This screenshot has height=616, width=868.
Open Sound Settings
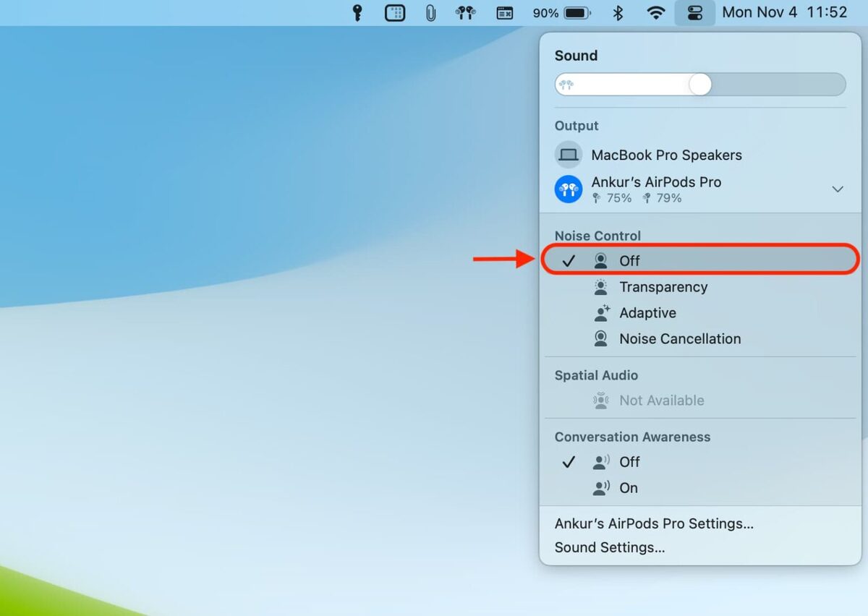click(609, 547)
